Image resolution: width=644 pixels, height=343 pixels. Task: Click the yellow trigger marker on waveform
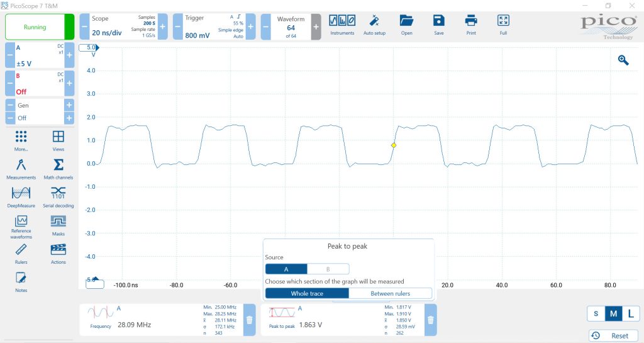[x=394, y=145]
